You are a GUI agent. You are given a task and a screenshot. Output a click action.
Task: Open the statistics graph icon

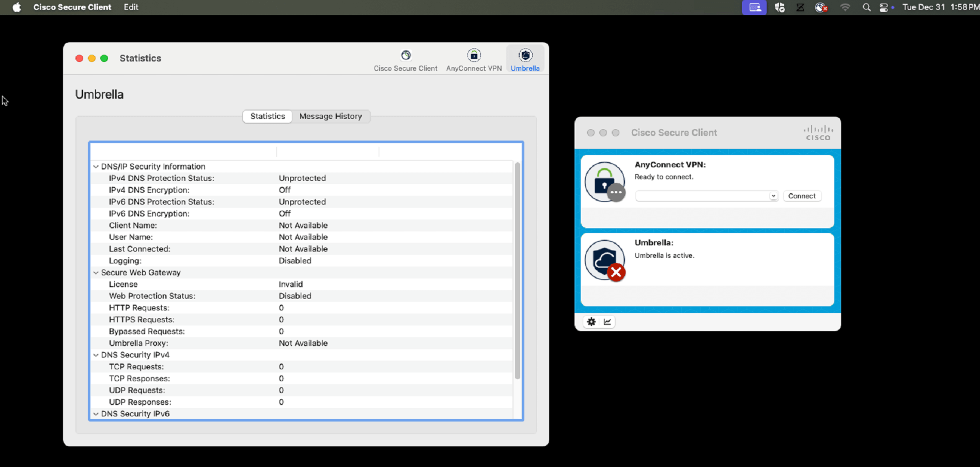point(608,322)
